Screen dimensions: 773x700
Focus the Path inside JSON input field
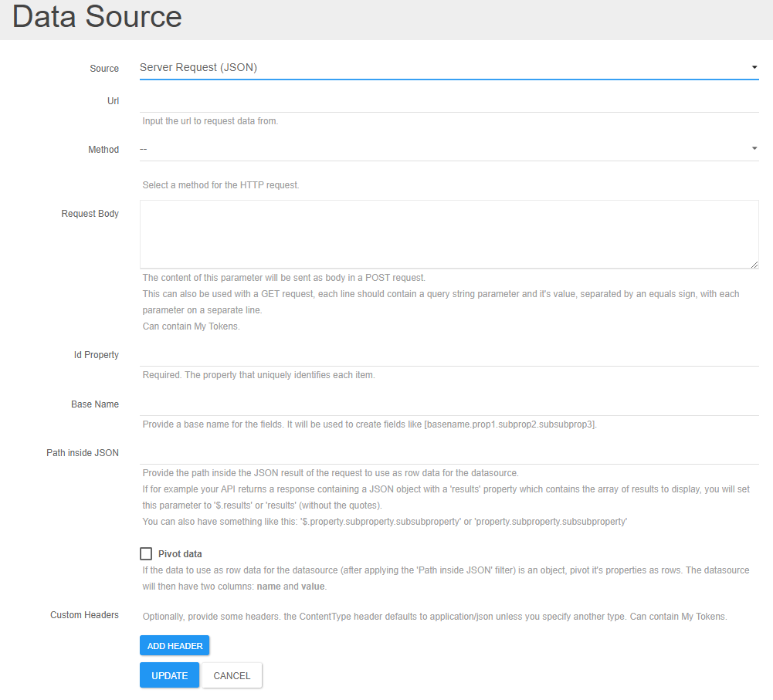tap(449, 453)
